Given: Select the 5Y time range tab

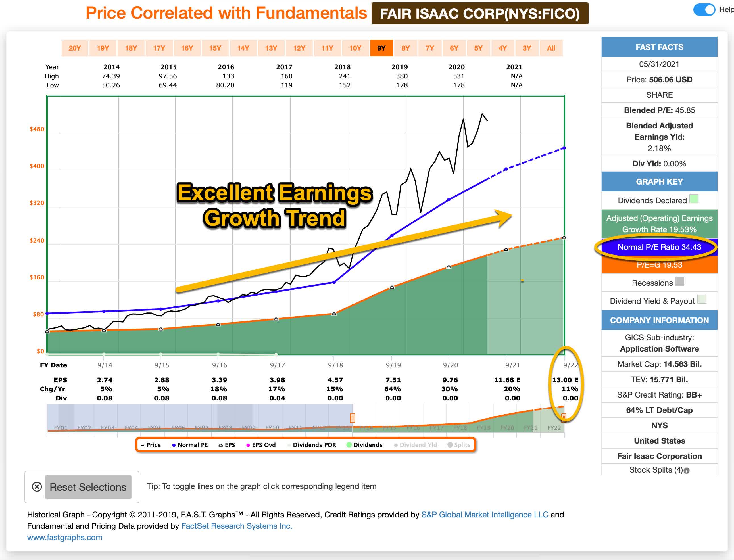Looking at the screenshot, I should (478, 48).
